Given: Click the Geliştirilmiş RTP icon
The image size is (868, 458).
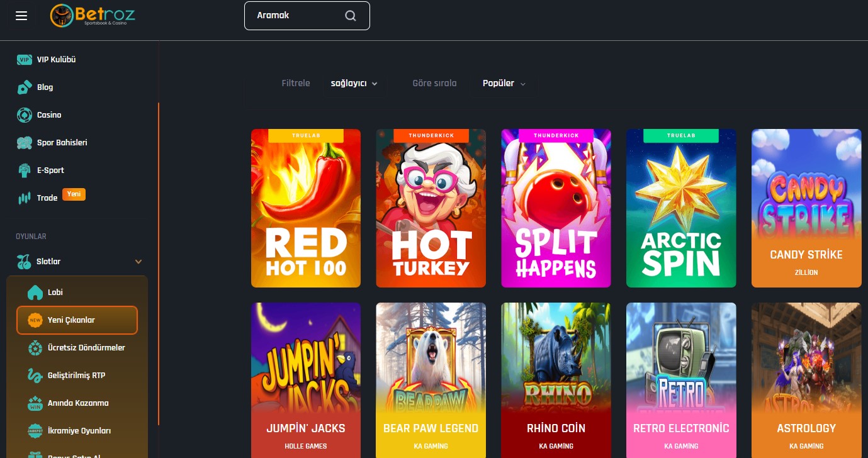Looking at the screenshot, I should coord(35,376).
